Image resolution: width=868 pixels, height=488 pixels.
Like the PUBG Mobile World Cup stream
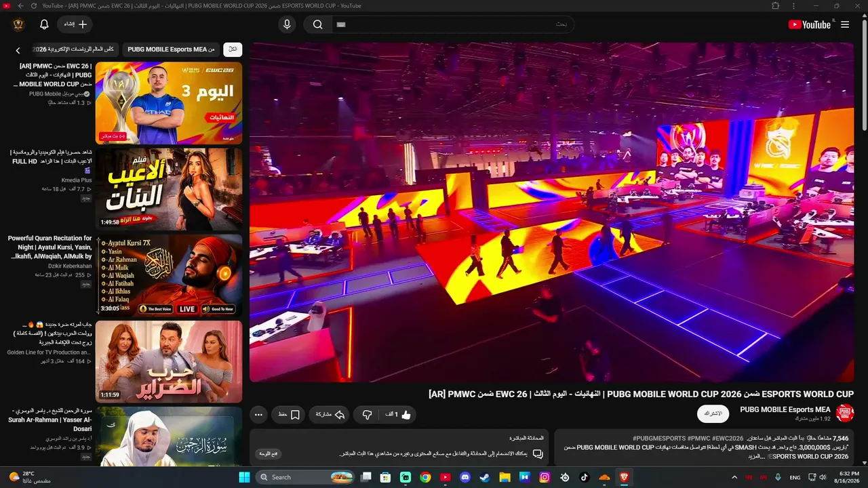pos(398,414)
